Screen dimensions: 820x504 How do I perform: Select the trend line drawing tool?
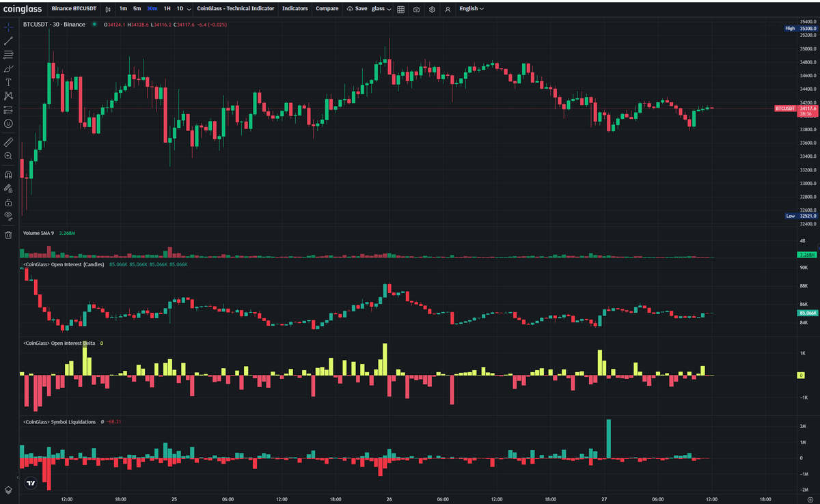point(8,42)
